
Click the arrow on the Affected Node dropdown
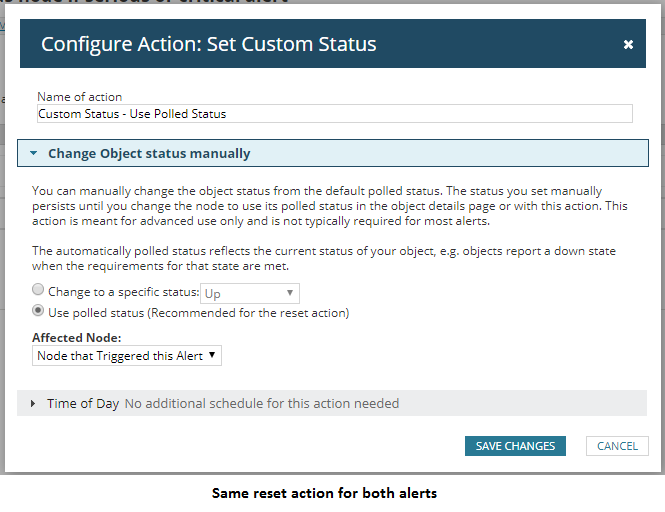pyautogui.click(x=212, y=355)
